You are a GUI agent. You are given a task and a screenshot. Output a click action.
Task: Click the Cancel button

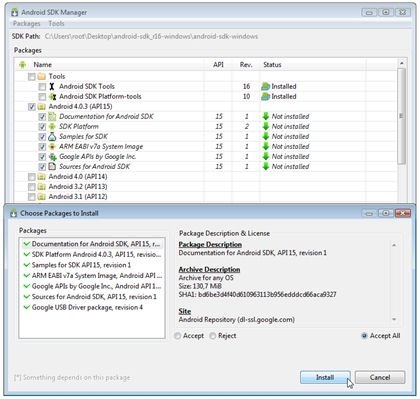[x=380, y=377]
